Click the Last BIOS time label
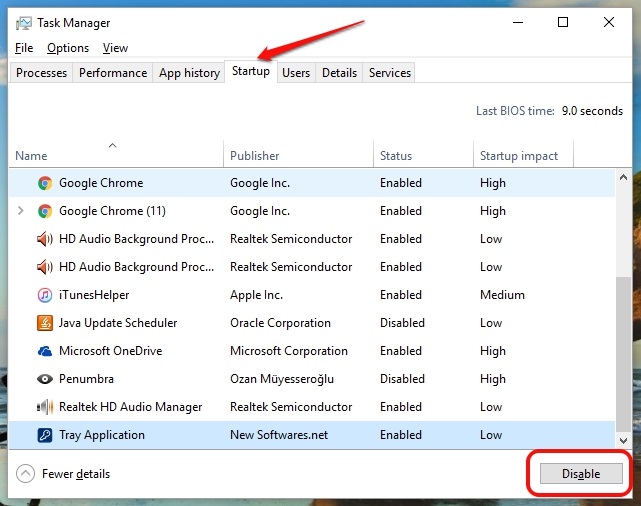641x506 pixels. (515, 111)
